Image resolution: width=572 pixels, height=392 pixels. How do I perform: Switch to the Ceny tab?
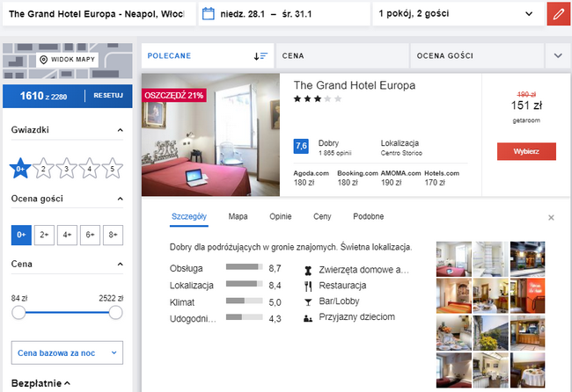pos(322,217)
